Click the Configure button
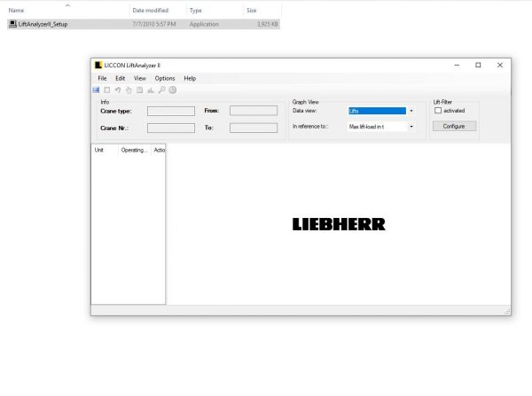Viewport: 532px width, 396px height. pos(454,126)
